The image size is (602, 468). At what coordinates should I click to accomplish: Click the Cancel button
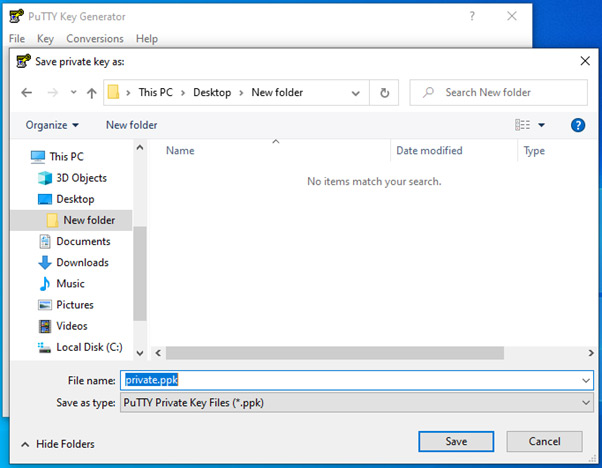(x=544, y=442)
